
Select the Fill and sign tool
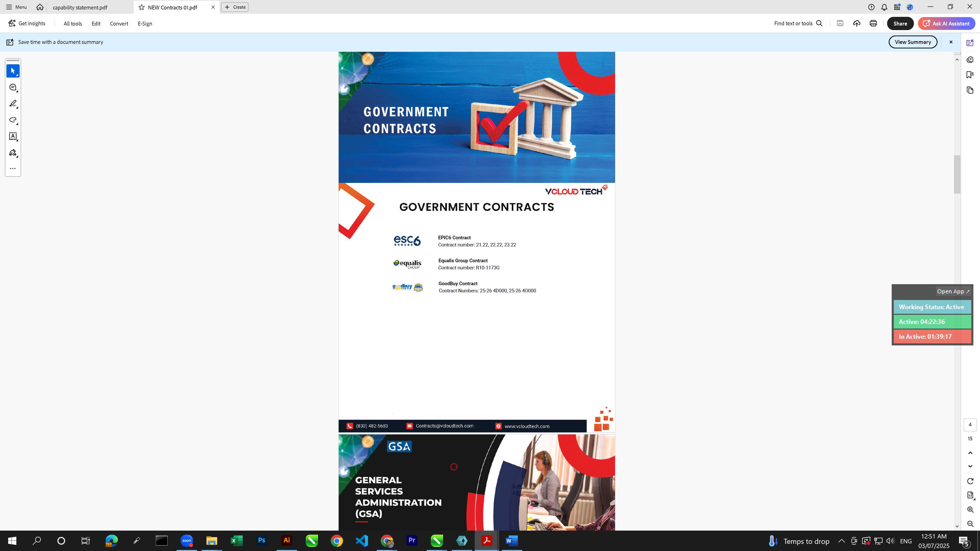[x=13, y=153]
